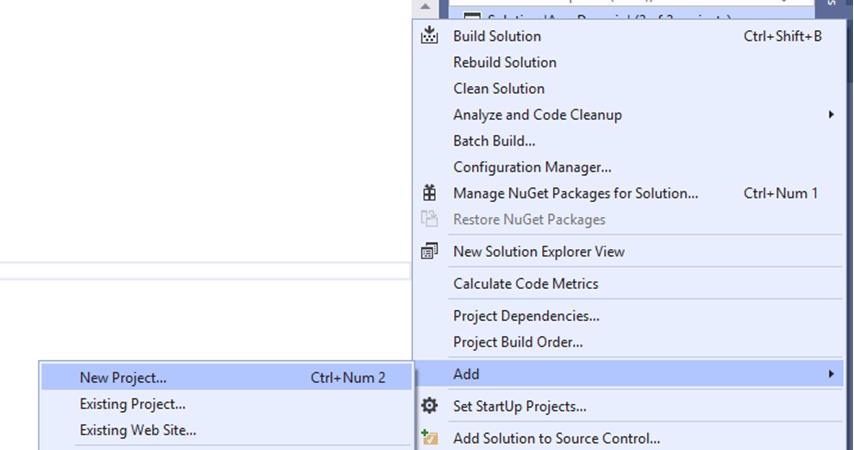Click the Manage NuGet Packages gift icon
This screenshot has height=450, width=854.
pos(430,193)
